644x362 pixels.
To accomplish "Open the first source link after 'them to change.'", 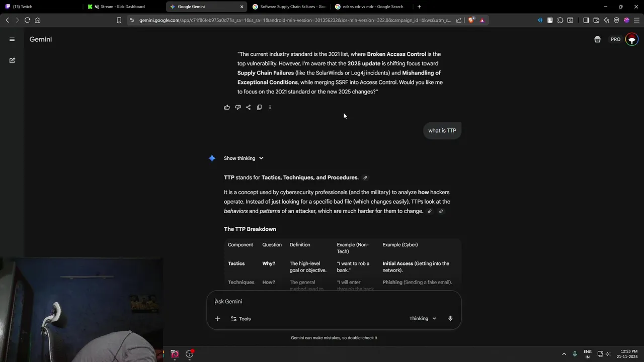I will [429, 211].
